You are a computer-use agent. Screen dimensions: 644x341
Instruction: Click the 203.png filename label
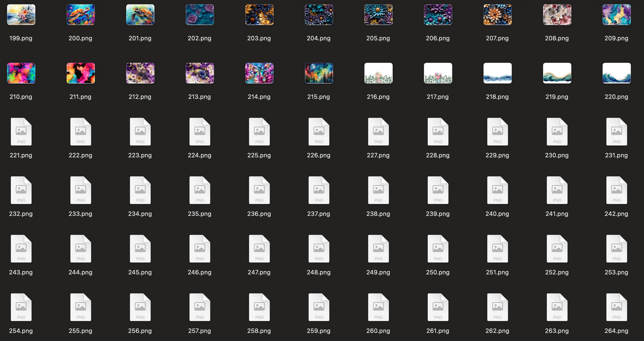(259, 38)
